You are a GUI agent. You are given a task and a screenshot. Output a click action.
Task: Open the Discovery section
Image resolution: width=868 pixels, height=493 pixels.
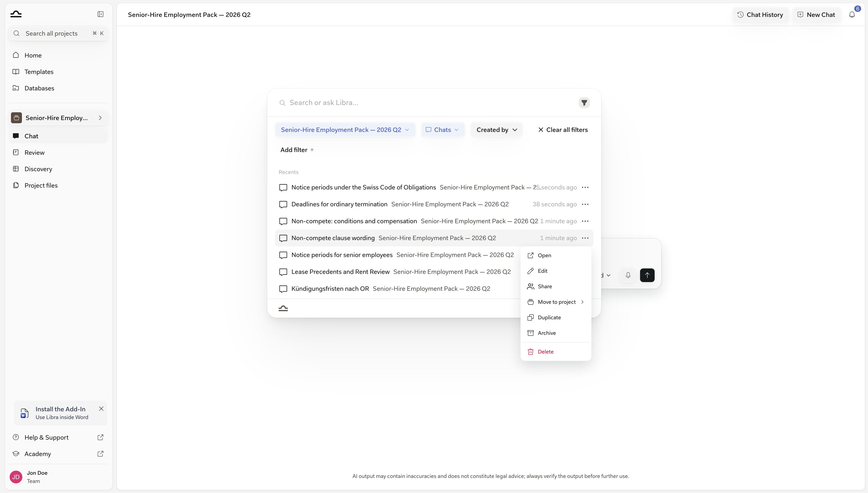[x=58, y=169]
